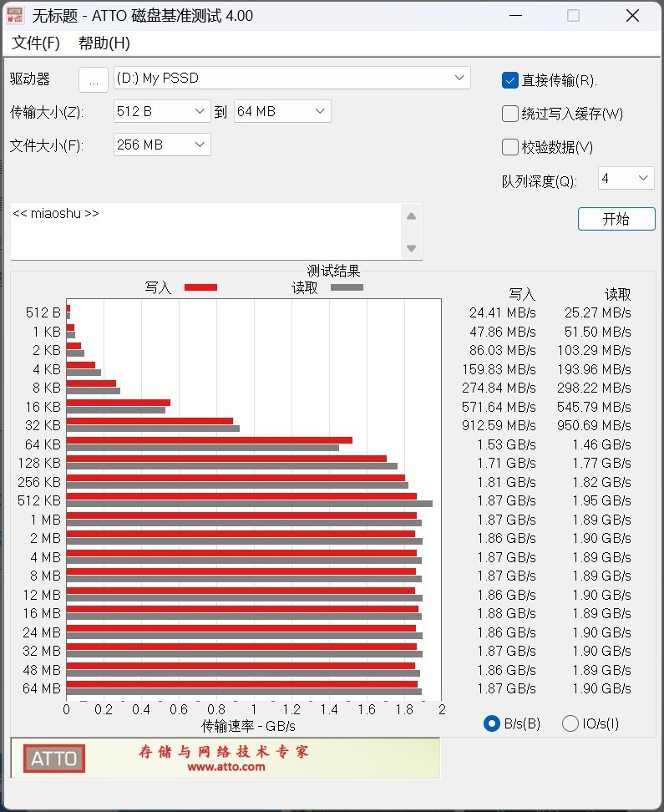Enable the 校验数据(V) checkbox
This screenshot has width=664, height=812.
pyautogui.click(x=509, y=147)
